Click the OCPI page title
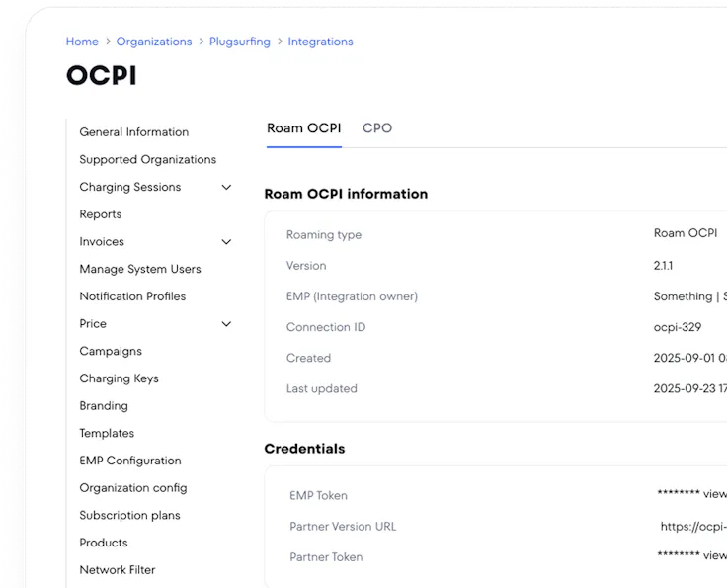Viewport: 727px width, 588px height. tap(102, 75)
